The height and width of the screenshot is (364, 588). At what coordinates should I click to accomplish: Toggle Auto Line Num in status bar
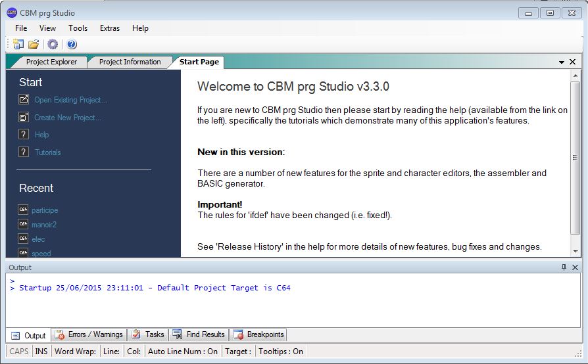[x=183, y=352]
